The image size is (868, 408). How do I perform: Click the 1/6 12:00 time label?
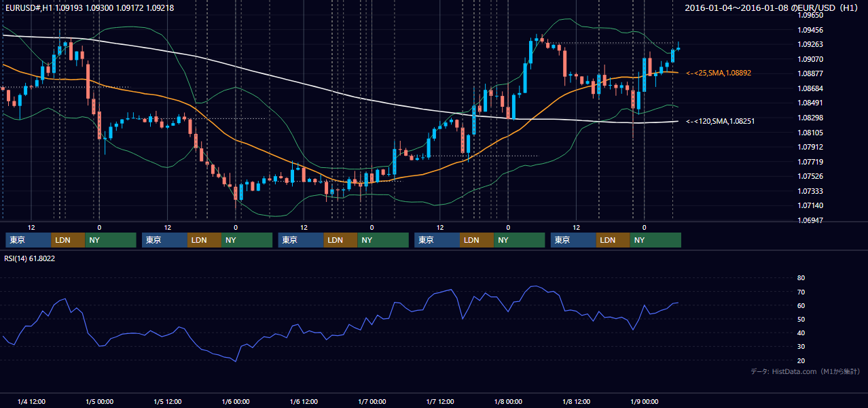(304, 402)
